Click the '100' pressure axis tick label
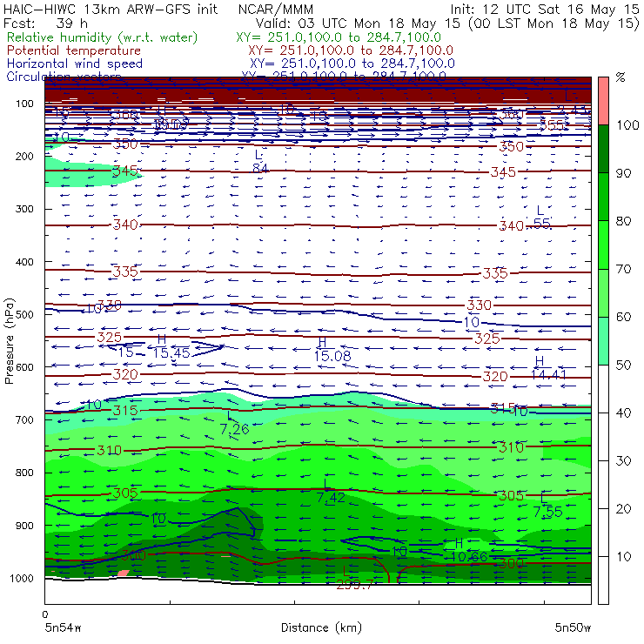 tap(24, 104)
